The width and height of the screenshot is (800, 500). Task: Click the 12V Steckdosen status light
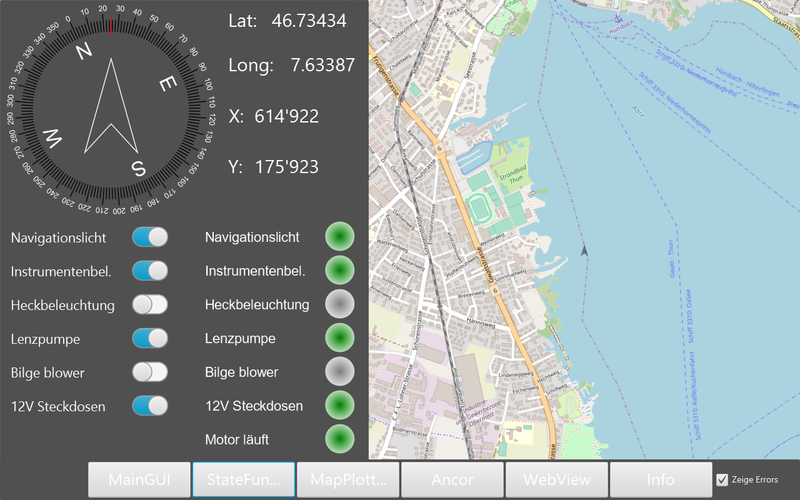[341, 406]
